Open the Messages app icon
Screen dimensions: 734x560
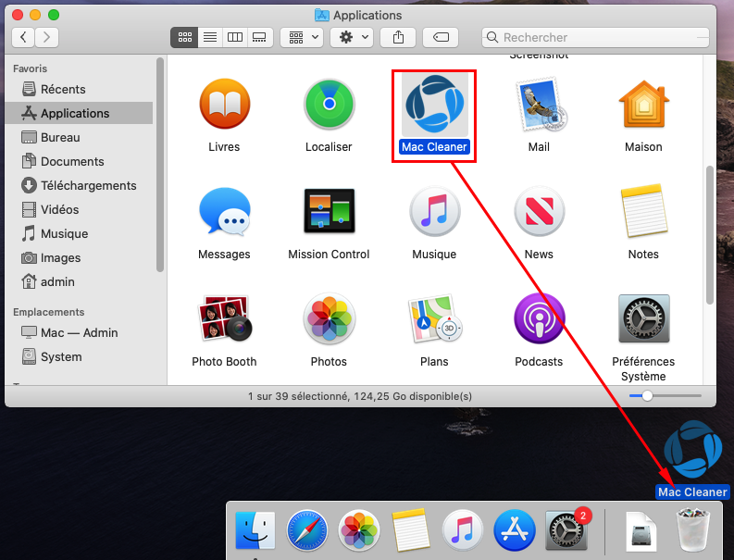[225, 211]
